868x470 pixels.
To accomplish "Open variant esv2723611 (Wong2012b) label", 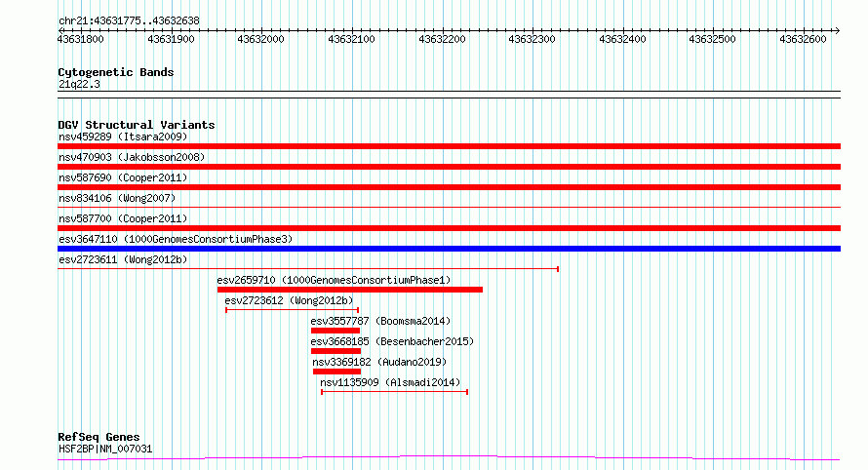I will 123,259.
